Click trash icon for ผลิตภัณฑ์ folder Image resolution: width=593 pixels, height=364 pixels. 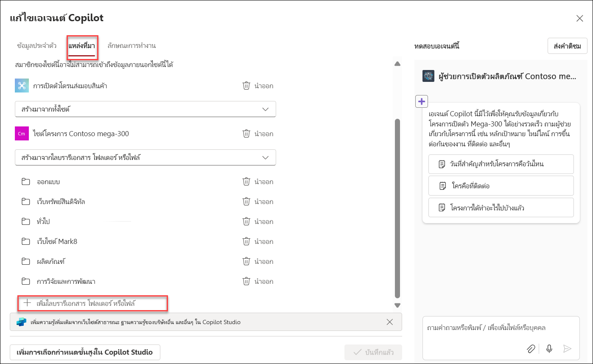tap(246, 261)
